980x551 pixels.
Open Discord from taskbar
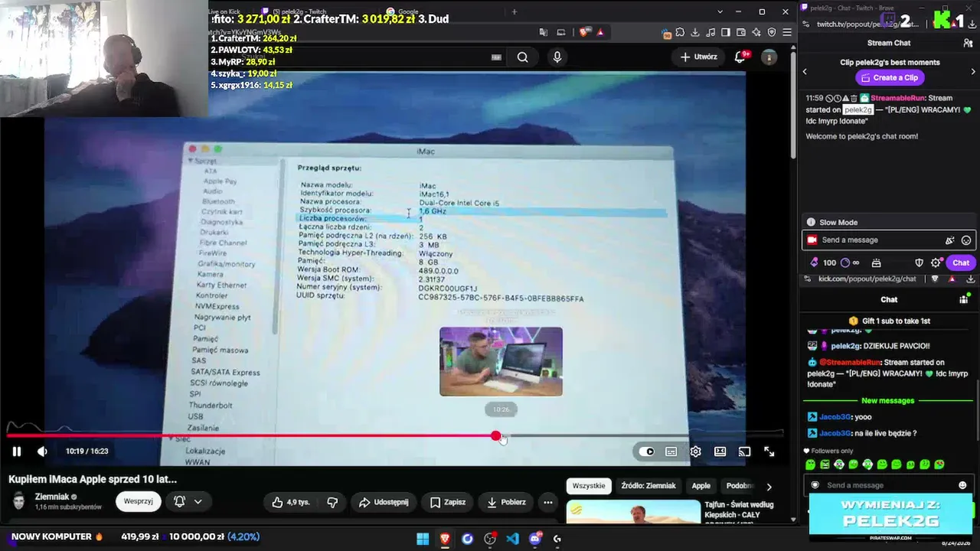point(535,539)
